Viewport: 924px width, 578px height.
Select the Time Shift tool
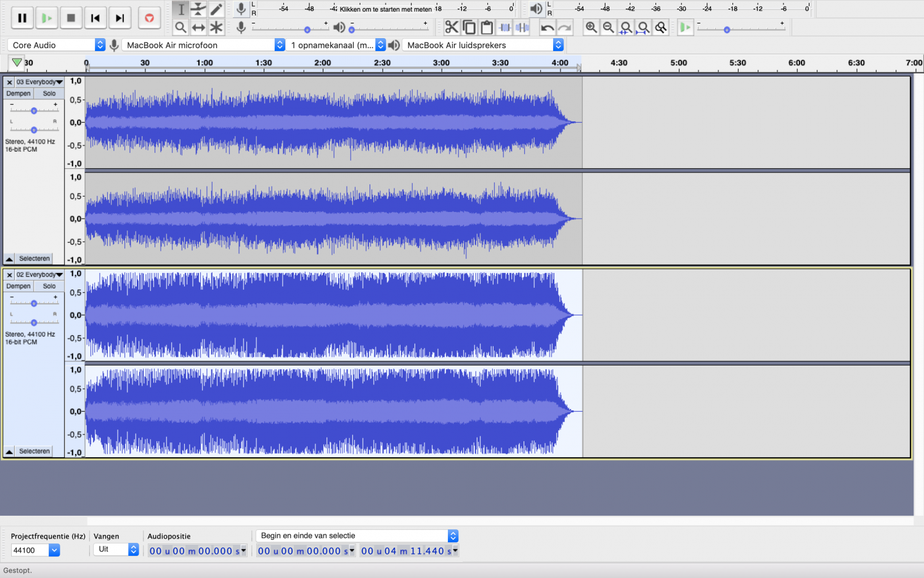coord(198,27)
